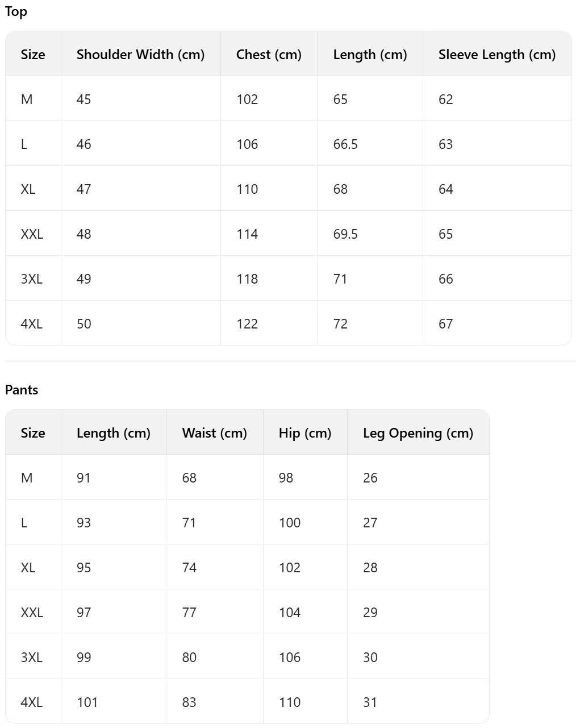Select the Hip (cm) column header

pos(304,433)
